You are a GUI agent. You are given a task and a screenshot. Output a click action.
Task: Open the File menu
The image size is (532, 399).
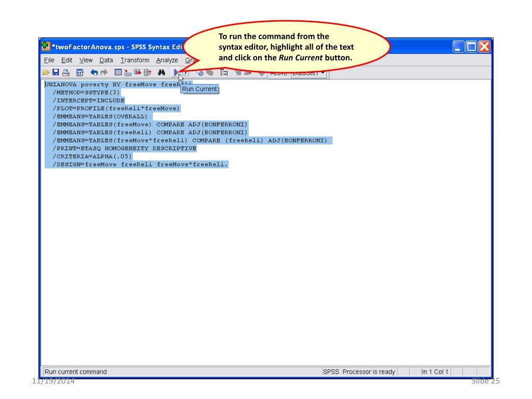(49, 60)
